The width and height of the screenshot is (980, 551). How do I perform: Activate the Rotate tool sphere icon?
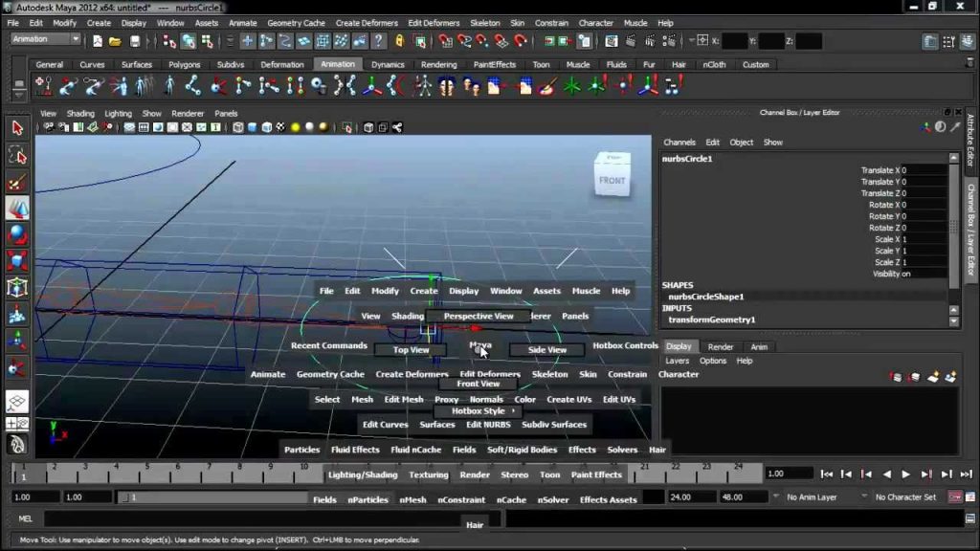click(x=17, y=235)
